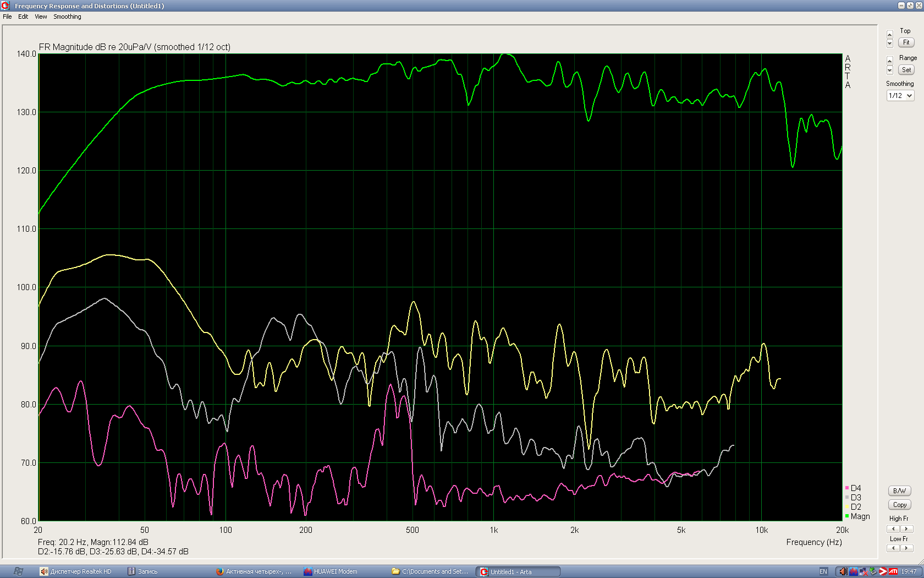Click the Safely Remove Hardware tray icon
This screenshot has height=578, width=924.
873,571
